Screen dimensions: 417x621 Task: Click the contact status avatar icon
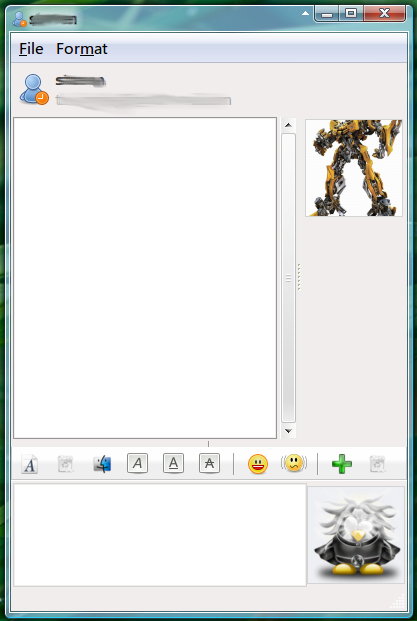[x=34, y=89]
